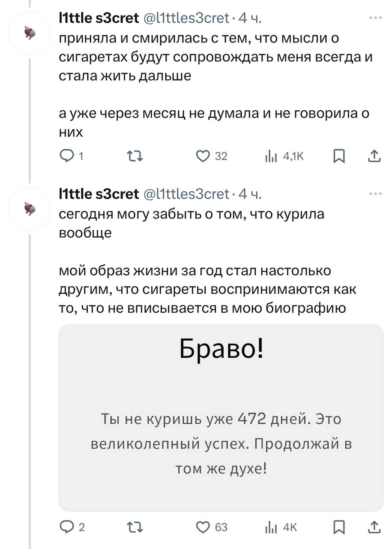Image resolution: width=392 pixels, height=549 pixels.
Task: Open more options on the second tweet
Action: coord(375,194)
